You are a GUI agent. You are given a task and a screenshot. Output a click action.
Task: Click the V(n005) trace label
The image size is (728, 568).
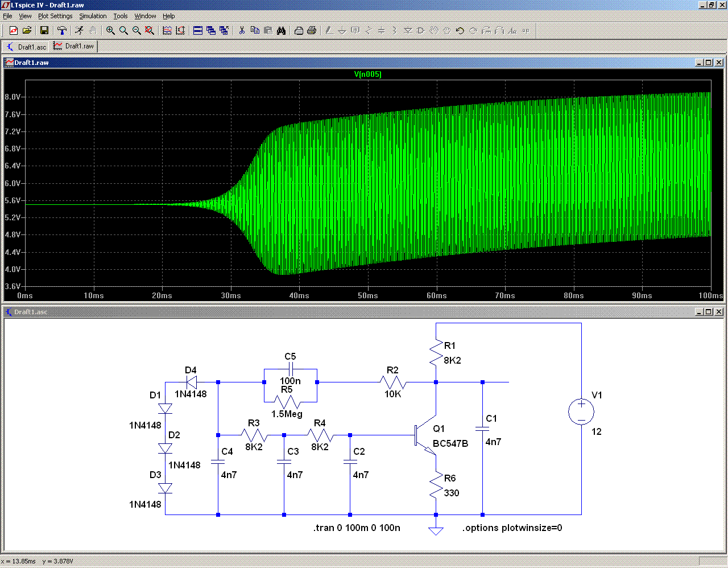pyautogui.click(x=368, y=75)
